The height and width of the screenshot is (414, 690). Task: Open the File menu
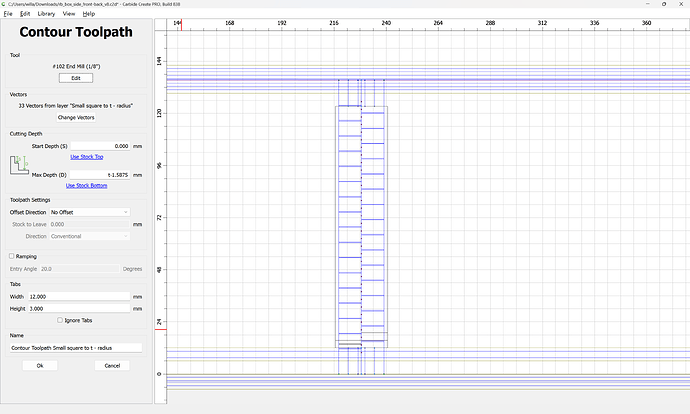pyautogui.click(x=8, y=14)
